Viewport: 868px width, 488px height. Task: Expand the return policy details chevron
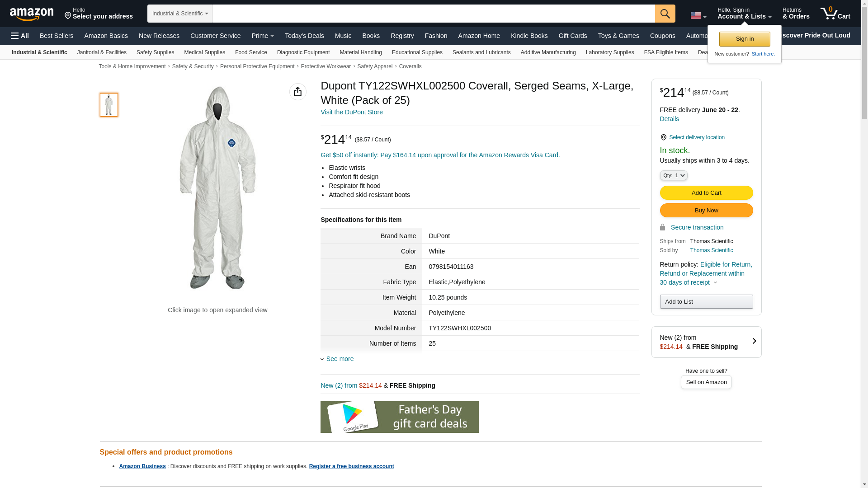715,283
